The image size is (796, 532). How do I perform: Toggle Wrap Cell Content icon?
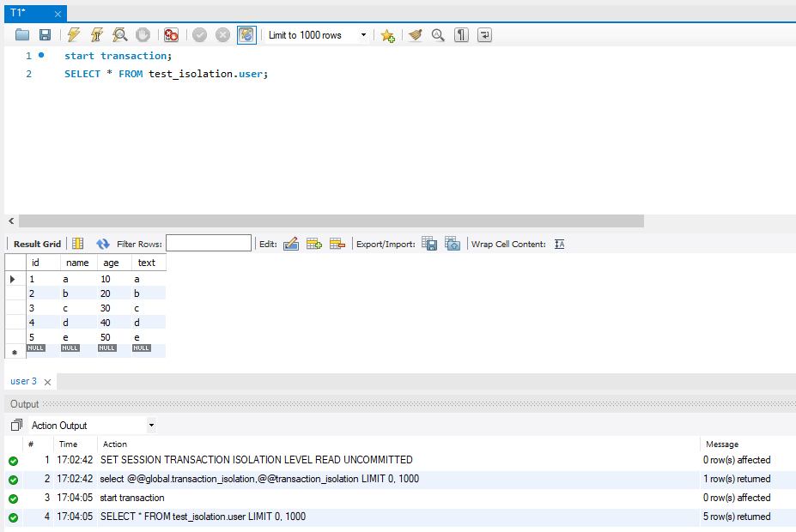[560, 244]
